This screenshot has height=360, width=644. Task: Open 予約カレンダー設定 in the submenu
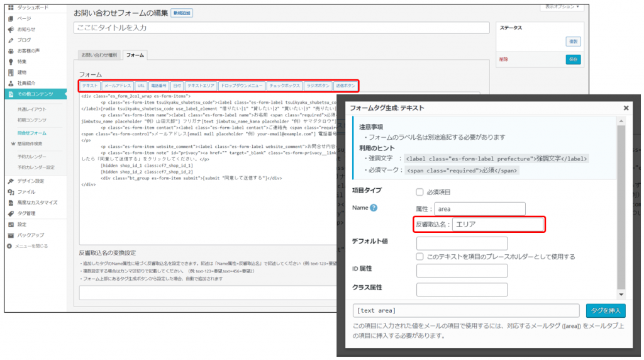pos(36,167)
